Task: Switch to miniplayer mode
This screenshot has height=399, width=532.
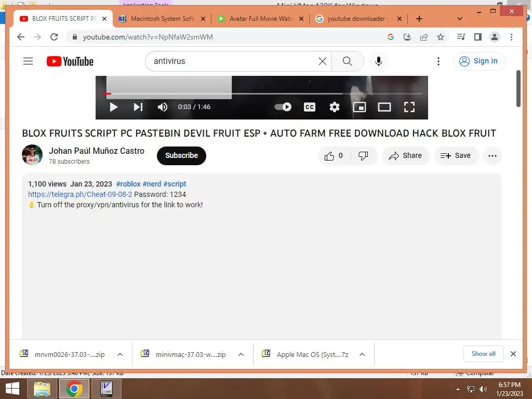Action: (x=360, y=107)
